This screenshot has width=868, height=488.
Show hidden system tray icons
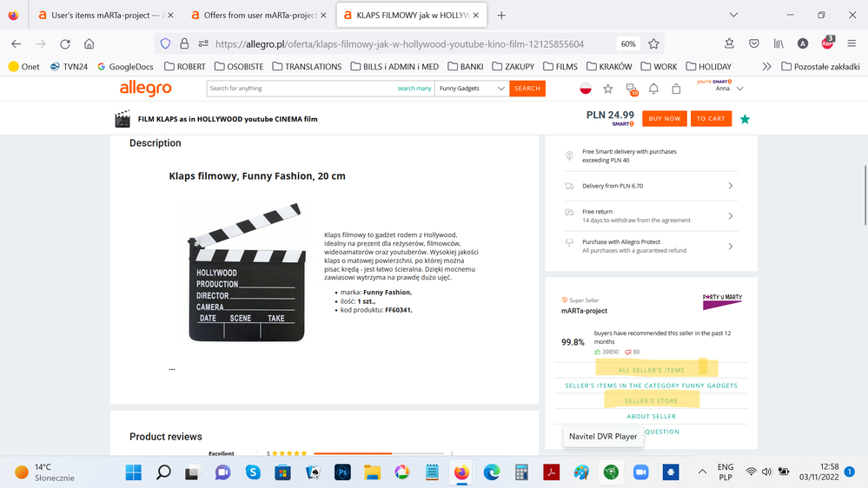(x=702, y=472)
